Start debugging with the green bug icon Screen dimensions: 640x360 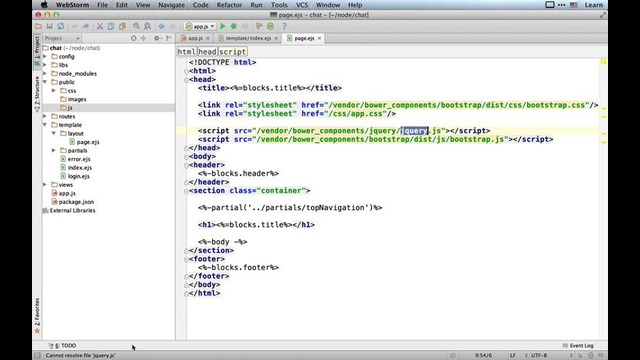pyautogui.click(x=234, y=26)
